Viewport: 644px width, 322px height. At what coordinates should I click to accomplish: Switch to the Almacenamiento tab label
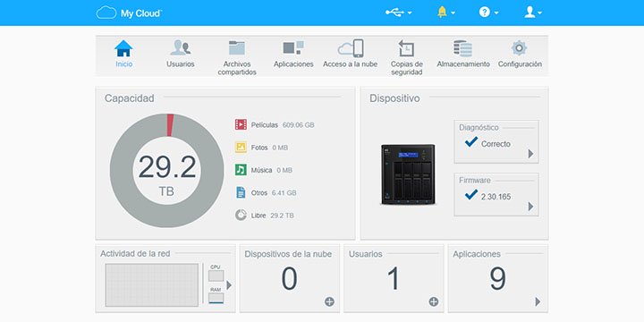[x=463, y=64]
